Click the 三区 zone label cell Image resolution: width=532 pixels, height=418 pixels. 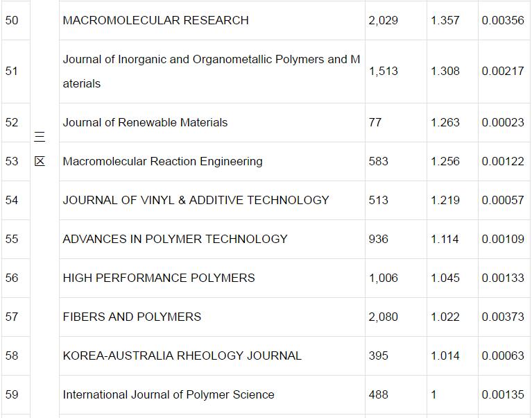point(40,149)
